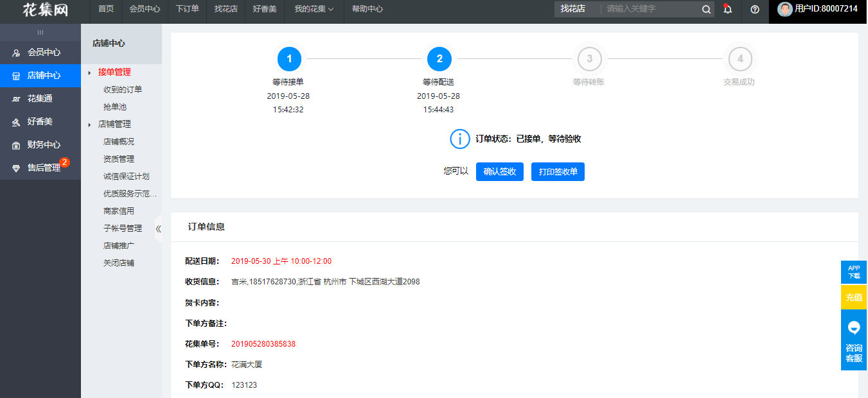Select 花集通 in the left sidebar
This screenshot has width=868, height=398.
pyautogui.click(x=40, y=99)
